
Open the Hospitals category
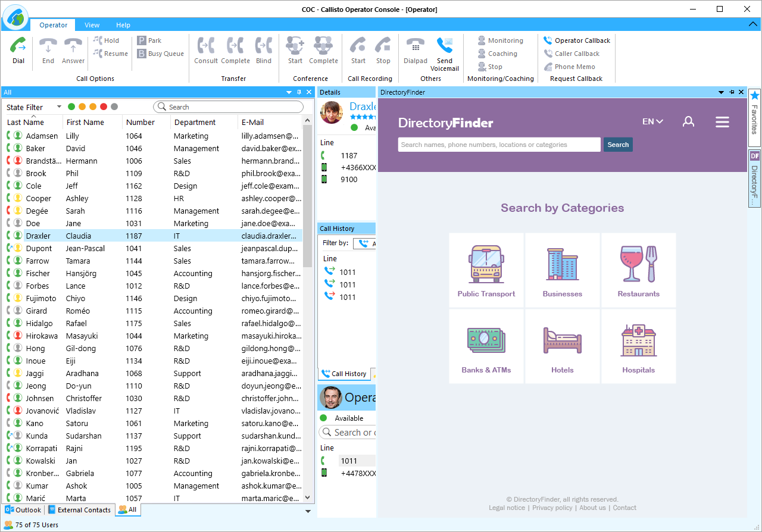[x=639, y=346]
